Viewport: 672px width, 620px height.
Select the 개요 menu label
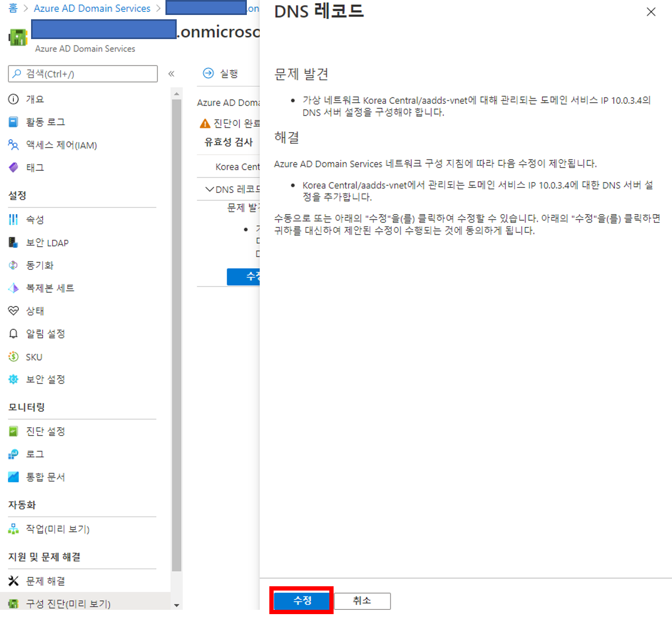pos(35,99)
